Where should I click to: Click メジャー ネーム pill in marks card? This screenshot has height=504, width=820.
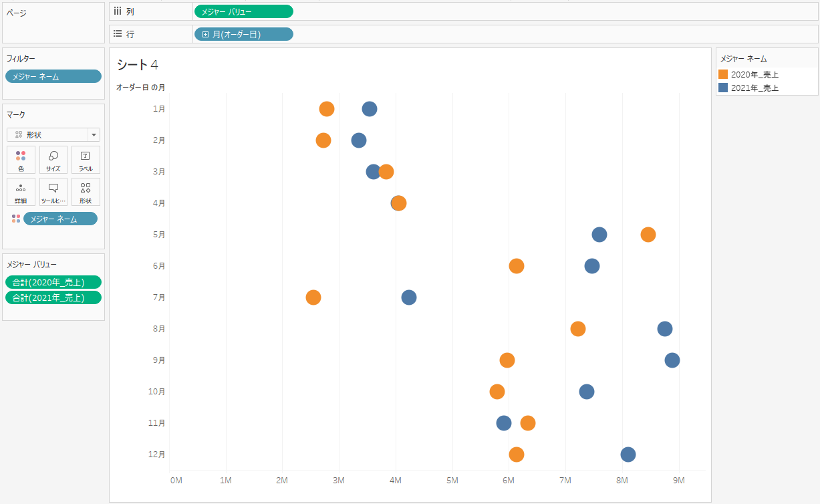60,219
